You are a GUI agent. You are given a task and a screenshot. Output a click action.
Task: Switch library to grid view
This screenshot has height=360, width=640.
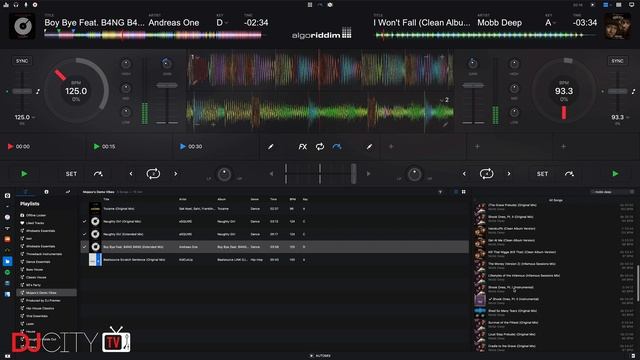pos(464,192)
